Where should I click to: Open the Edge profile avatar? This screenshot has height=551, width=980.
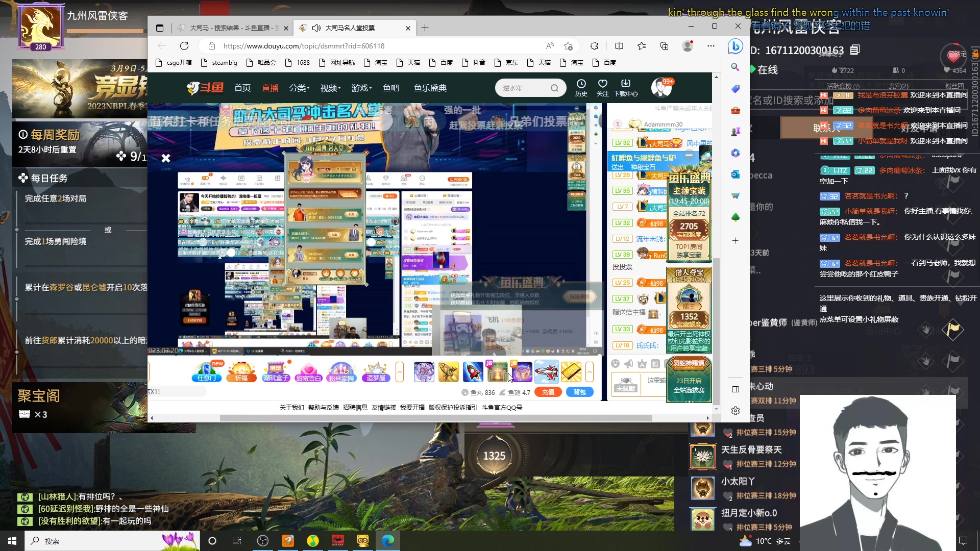click(x=688, y=46)
